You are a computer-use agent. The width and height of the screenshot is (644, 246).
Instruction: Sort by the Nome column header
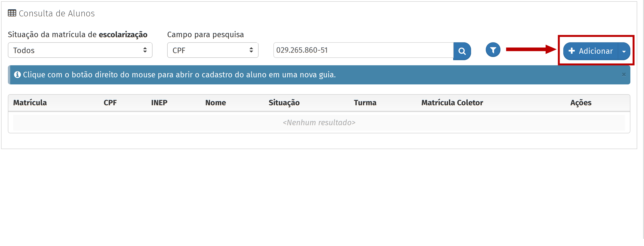[216, 102]
